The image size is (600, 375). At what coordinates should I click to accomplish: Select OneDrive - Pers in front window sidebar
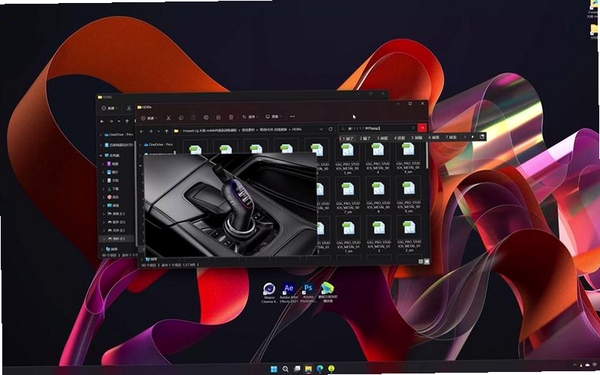[158, 145]
